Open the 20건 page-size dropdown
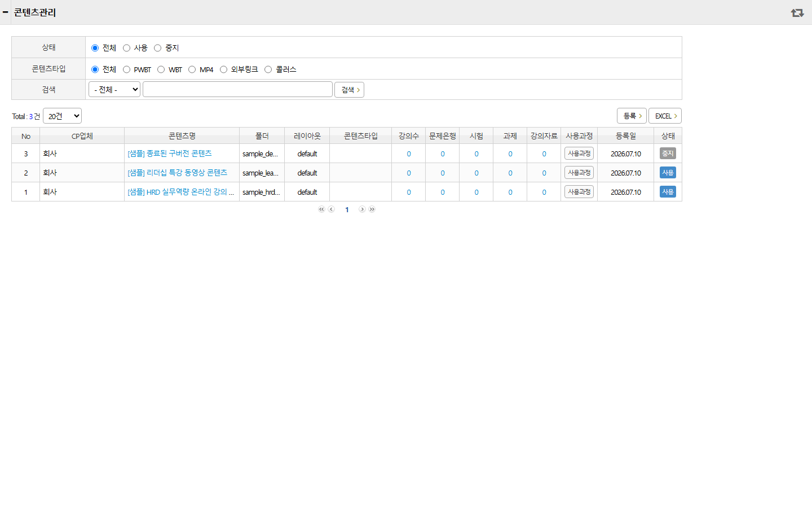 (x=62, y=116)
